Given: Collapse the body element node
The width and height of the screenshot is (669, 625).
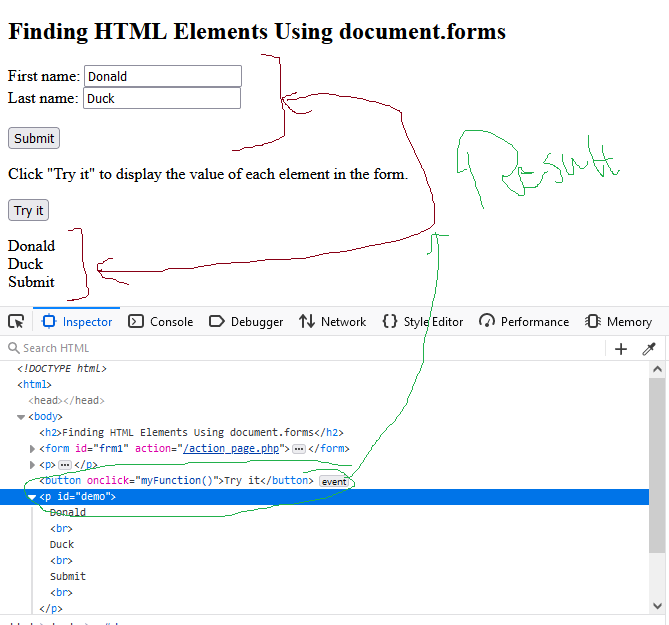Looking at the screenshot, I should coord(20,417).
